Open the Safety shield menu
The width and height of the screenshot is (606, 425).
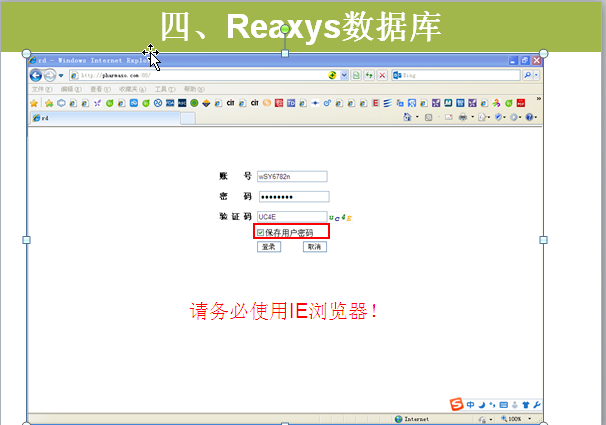500,117
